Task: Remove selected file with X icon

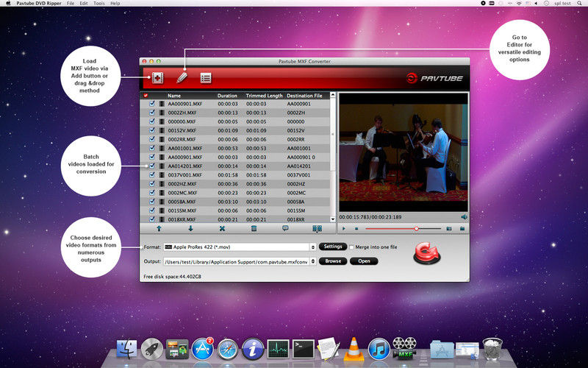Action: pyautogui.click(x=222, y=228)
